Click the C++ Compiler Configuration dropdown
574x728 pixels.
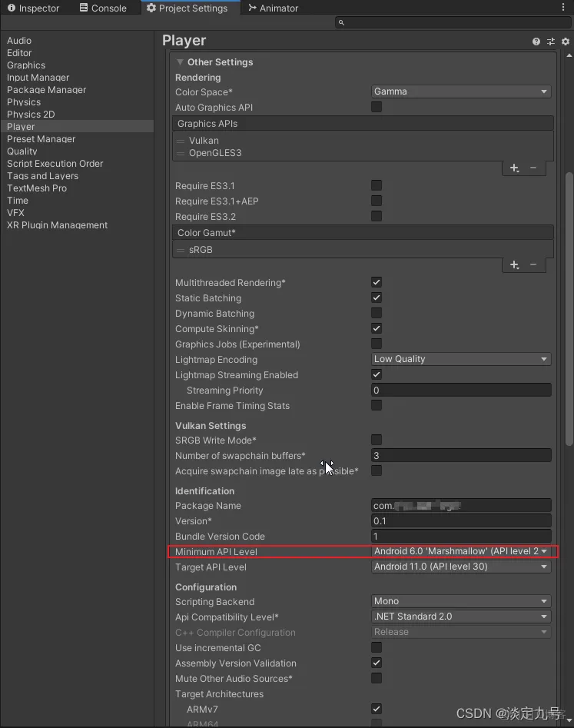(x=461, y=632)
